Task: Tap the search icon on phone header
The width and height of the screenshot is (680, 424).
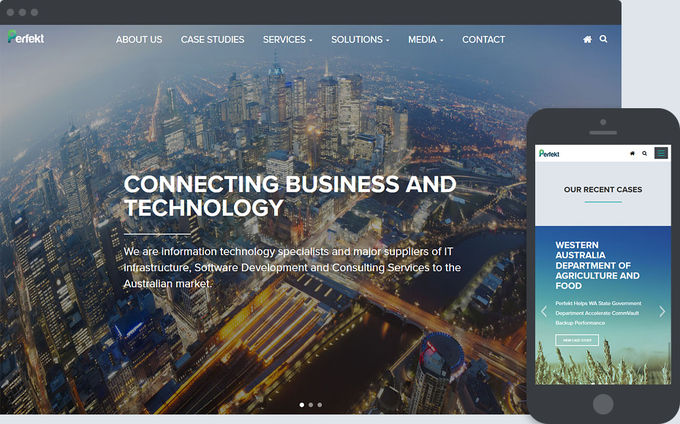Action: click(x=644, y=153)
